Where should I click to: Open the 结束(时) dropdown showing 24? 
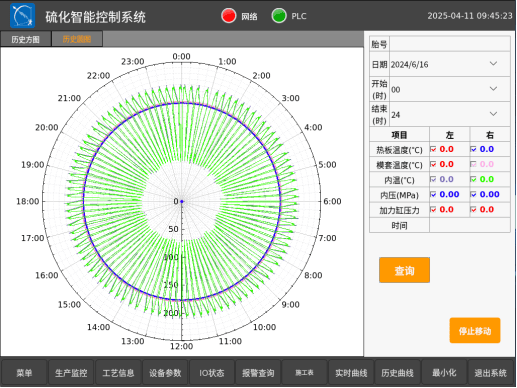(x=450, y=115)
